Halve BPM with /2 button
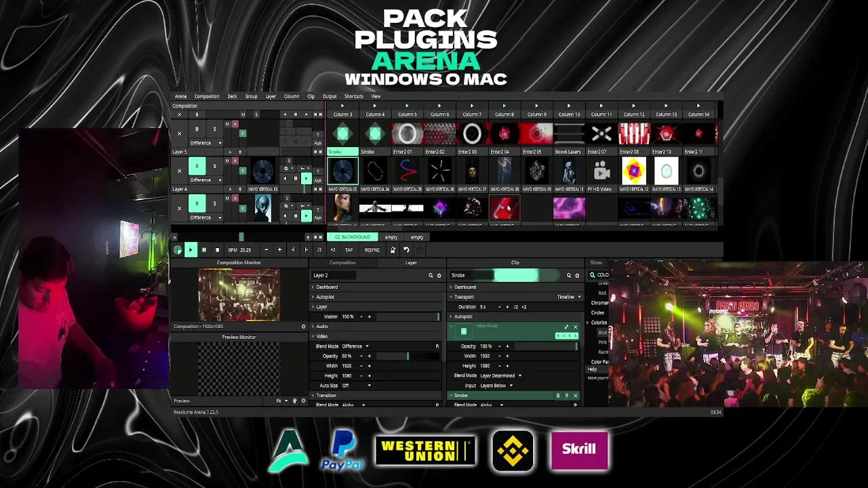 tap(319, 250)
